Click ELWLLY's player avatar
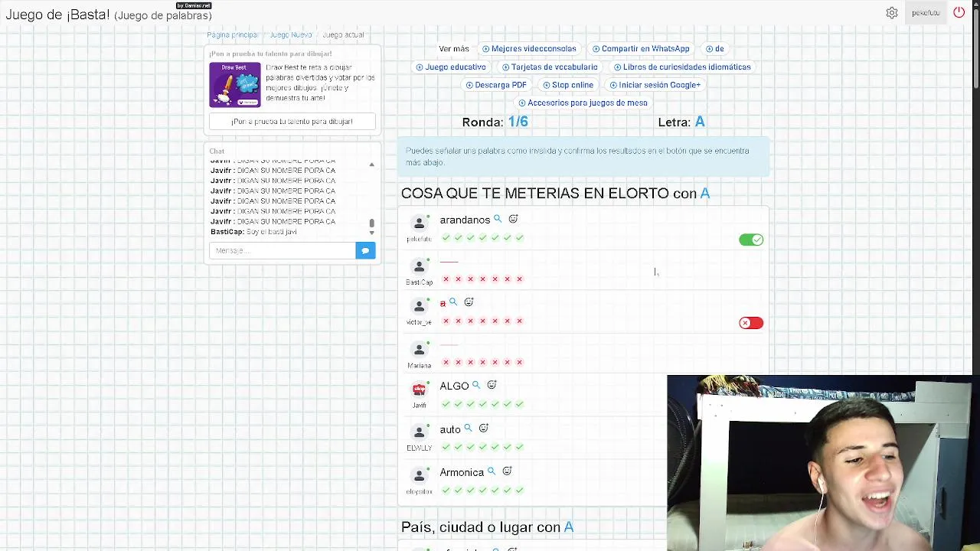Viewport: 980px width, 551px height. click(x=419, y=432)
